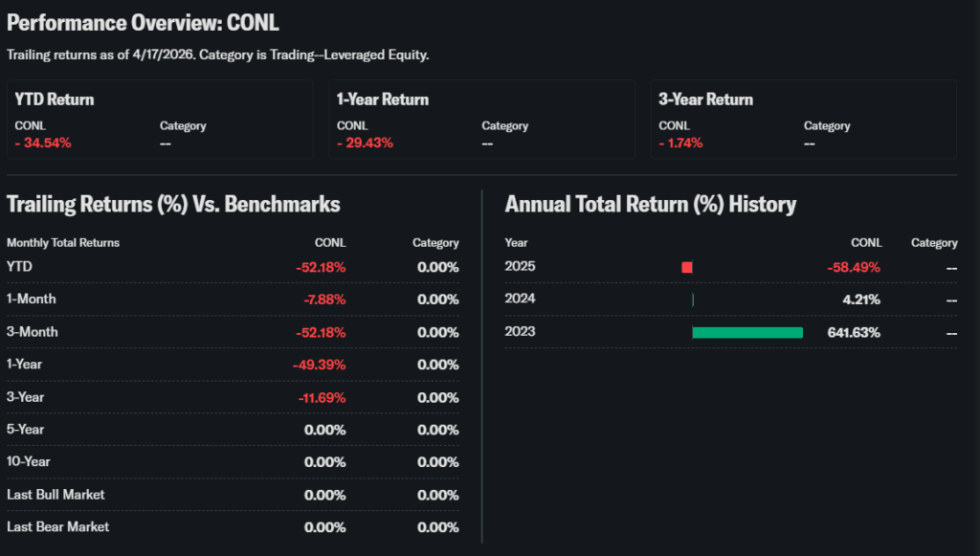Click the Performance Overview: CONL heading
980x556 pixels.
[144, 23]
